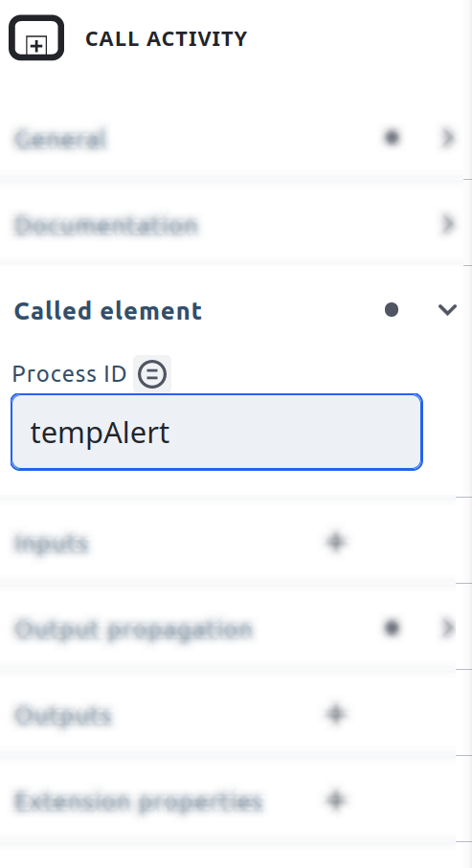Focus the Process ID field containing tempAlert
Viewport: 472px width, 868px height.
[x=216, y=433]
